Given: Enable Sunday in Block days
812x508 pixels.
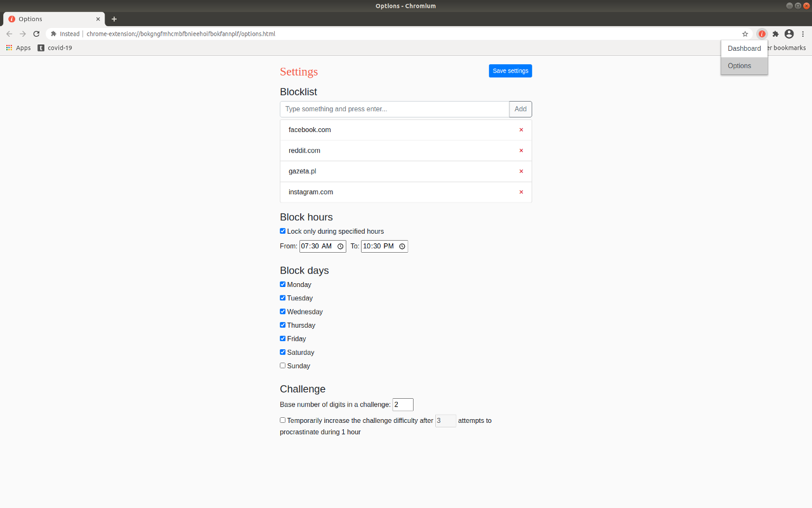Looking at the screenshot, I should pos(283,366).
